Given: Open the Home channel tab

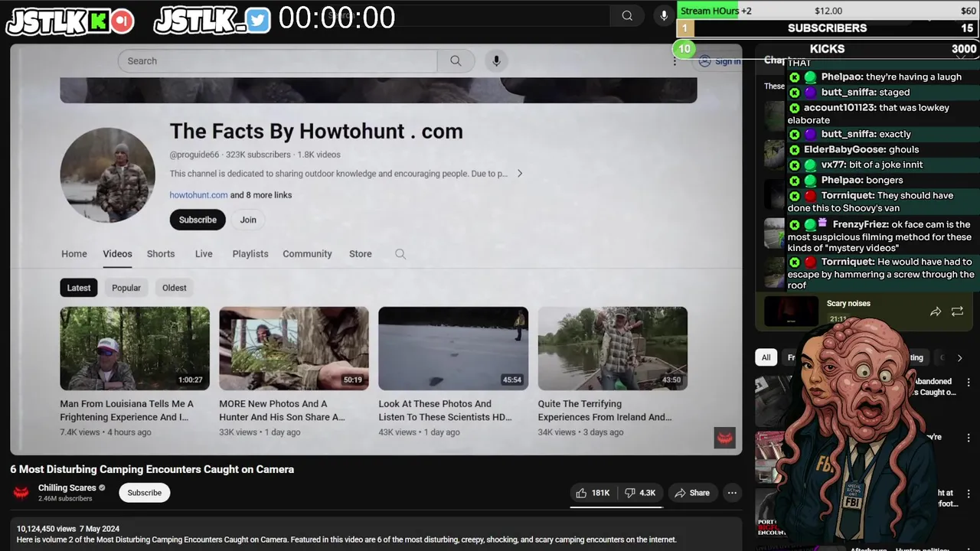Looking at the screenshot, I should 74,254.
